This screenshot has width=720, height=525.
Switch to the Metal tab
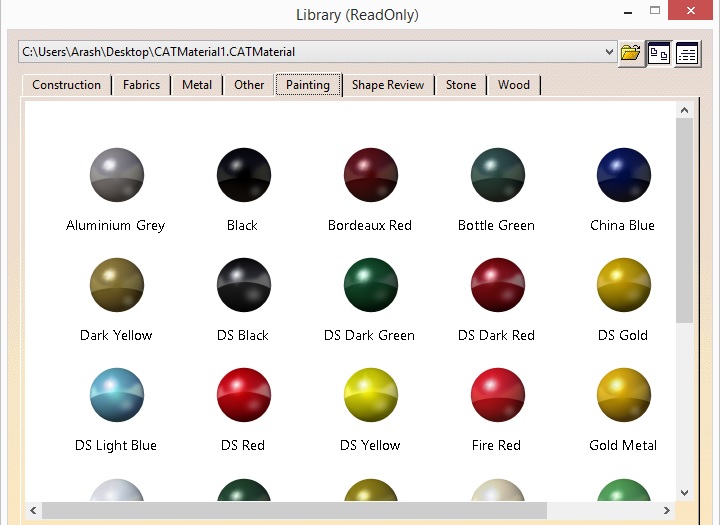pos(197,85)
